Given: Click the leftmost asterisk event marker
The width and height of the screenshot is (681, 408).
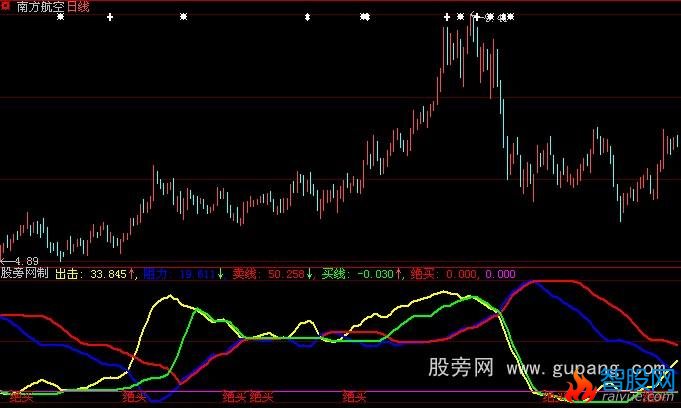Looking at the screenshot, I should click(60, 18).
